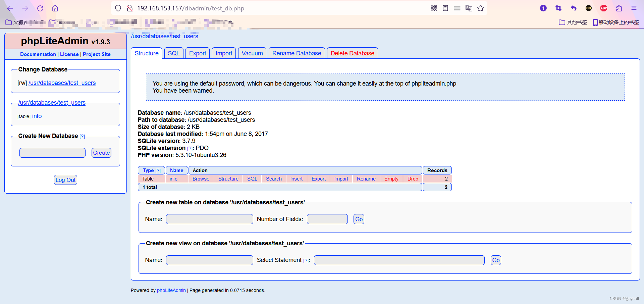
Task: Click Go to create new view
Action: (x=496, y=260)
